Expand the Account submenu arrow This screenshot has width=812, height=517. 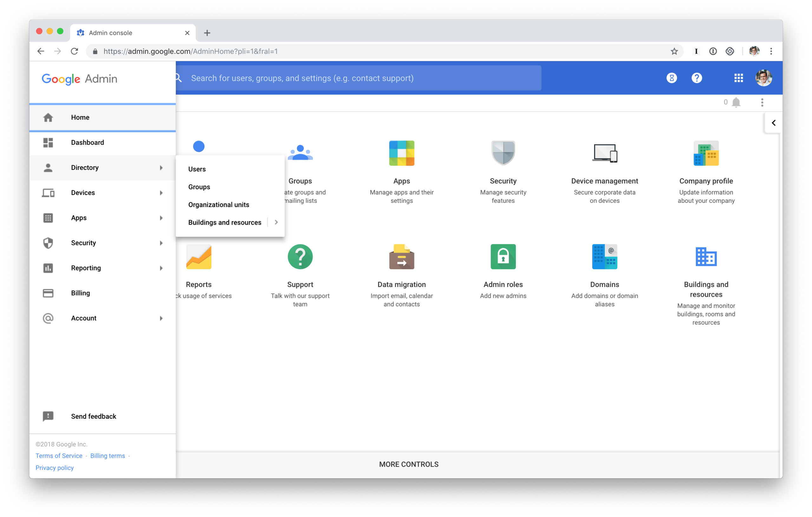tap(161, 319)
